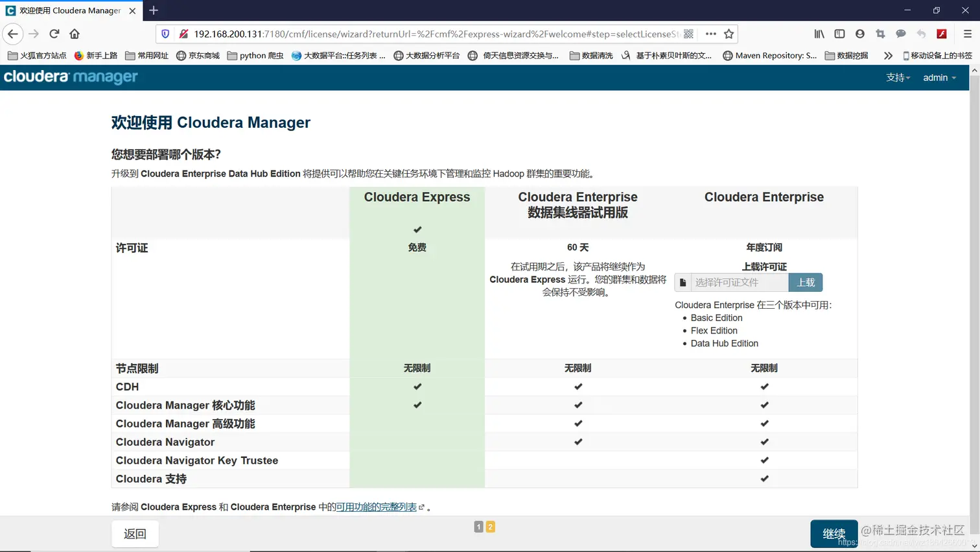
Task: Go back with browser back arrow
Action: pos(13,34)
